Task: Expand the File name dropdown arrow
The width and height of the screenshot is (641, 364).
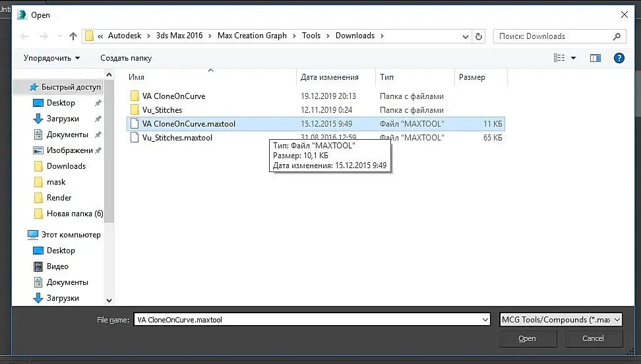Action: click(x=485, y=320)
